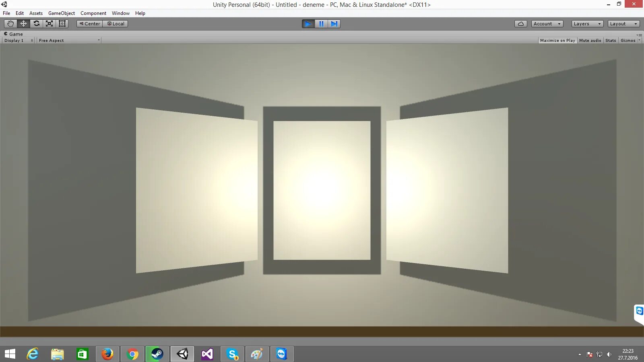Open File Explorer from taskbar

pyautogui.click(x=58, y=354)
